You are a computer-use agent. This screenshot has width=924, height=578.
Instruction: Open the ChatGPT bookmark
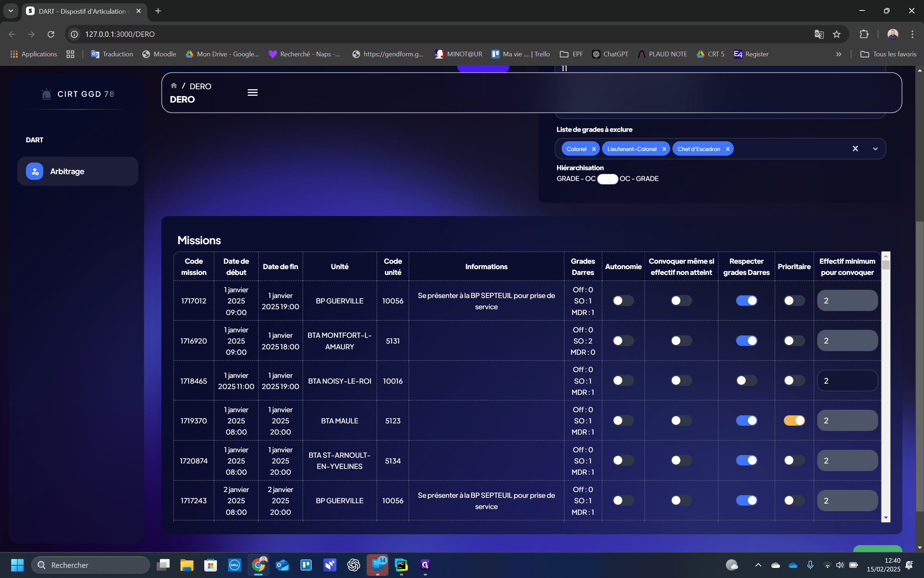610,54
